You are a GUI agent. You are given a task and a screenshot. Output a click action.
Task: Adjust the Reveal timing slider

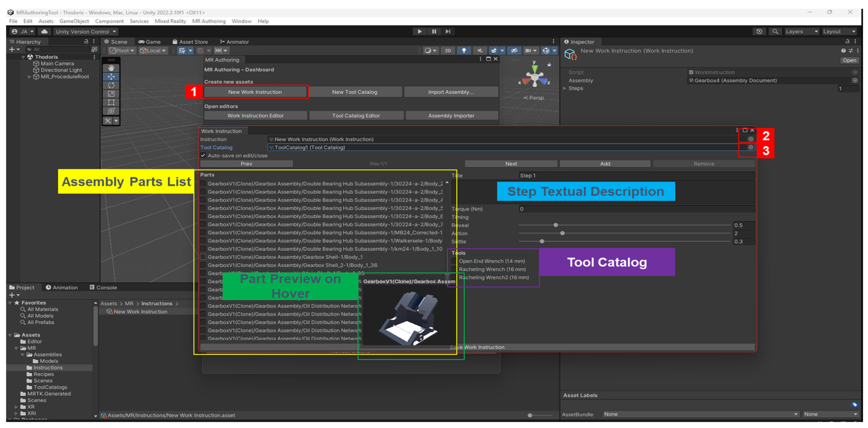click(x=556, y=225)
